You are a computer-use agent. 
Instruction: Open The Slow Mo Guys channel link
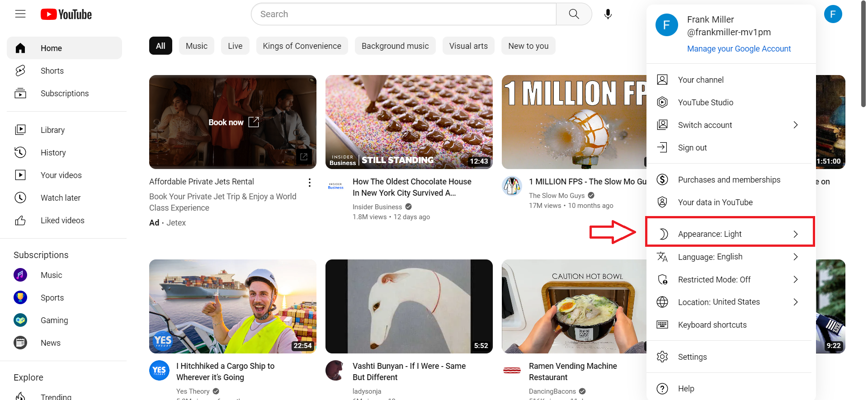[557, 195]
